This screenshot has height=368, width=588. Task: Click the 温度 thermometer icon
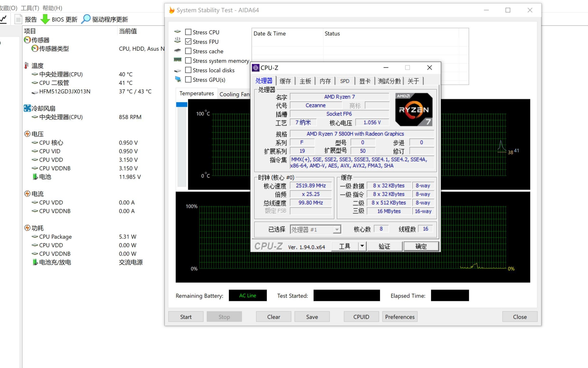(x=27, y=65)
